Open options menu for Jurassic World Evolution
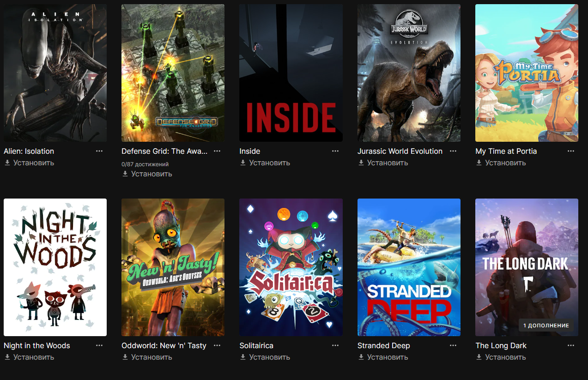The image size is (588, 380). click(453, 151)
